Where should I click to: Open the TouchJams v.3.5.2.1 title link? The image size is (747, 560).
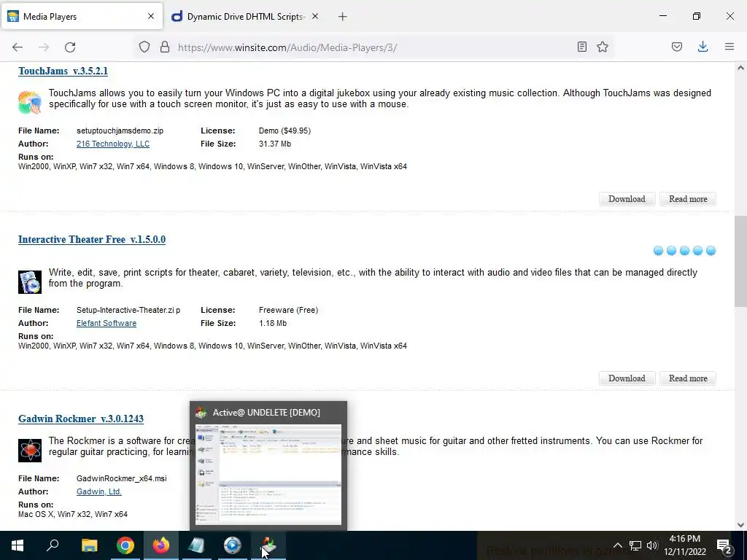tap(63, 71)
